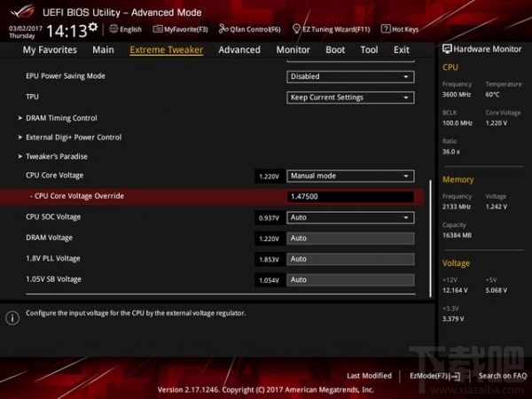Click the 100.0 MHz BCLK value
The height and width of the screenshot is (399, 532).
coord(457,123)
